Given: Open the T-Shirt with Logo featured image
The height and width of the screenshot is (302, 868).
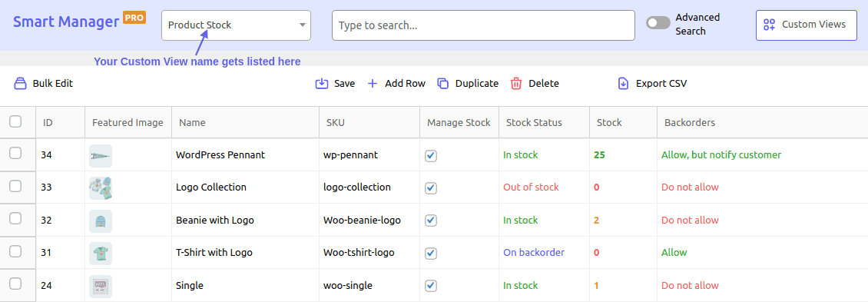Looking at the screenshot, I should tap(100, 253).
